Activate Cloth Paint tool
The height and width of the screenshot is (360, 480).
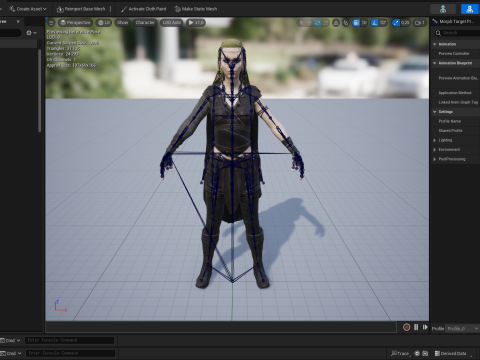(144, 9)
